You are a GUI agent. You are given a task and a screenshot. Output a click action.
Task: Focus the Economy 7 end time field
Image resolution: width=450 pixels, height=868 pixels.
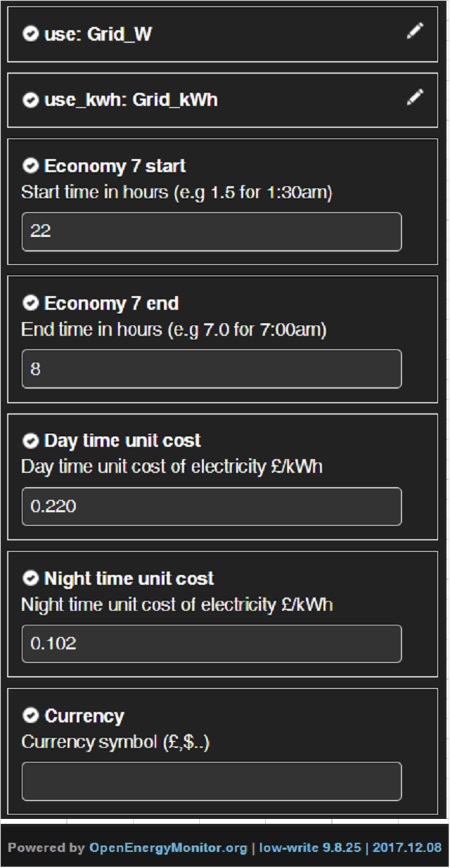pyautogui.click(x=212, y=369)
